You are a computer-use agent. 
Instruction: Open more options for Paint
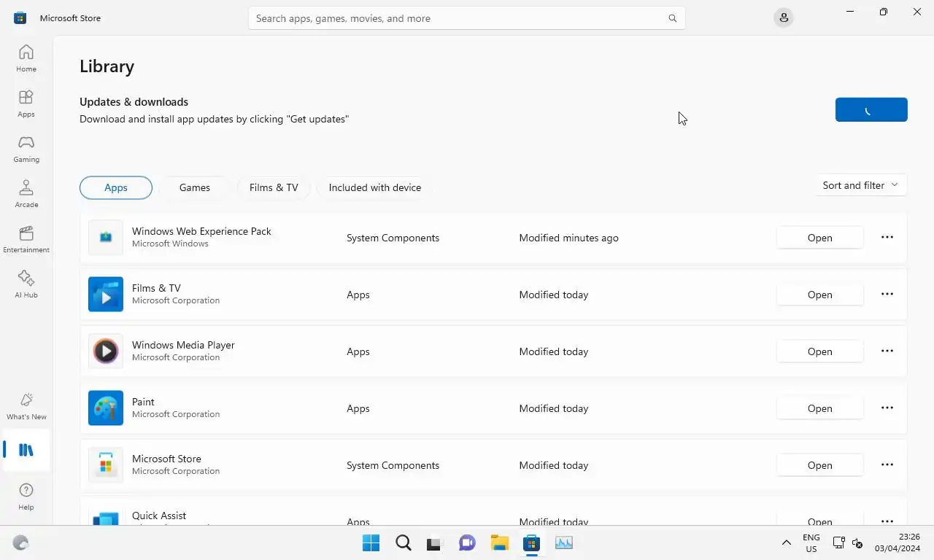click(x=887, y=408)
